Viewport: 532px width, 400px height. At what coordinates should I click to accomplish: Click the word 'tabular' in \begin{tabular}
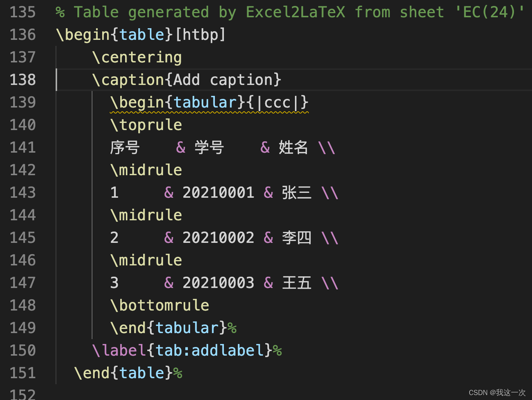click(205, 102)
